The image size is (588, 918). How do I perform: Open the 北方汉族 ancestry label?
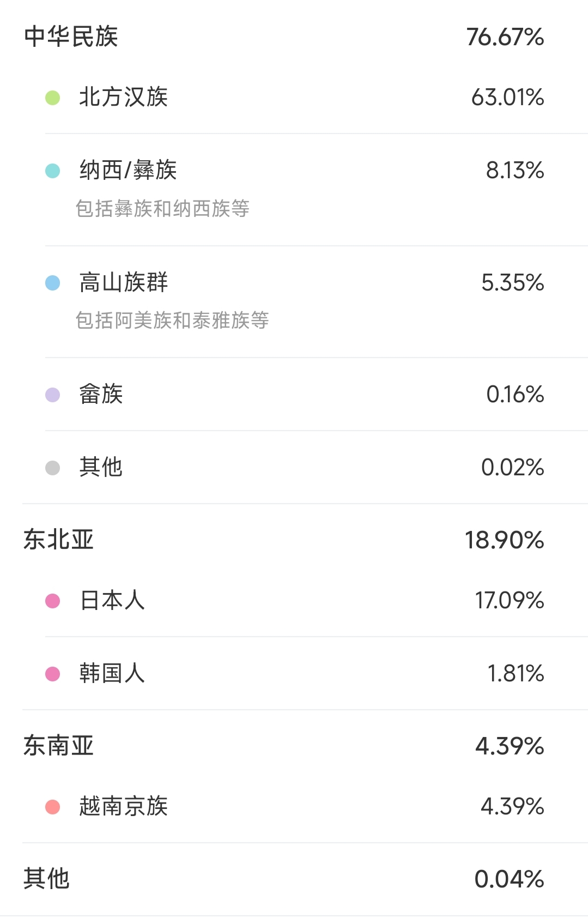[123, 98]
